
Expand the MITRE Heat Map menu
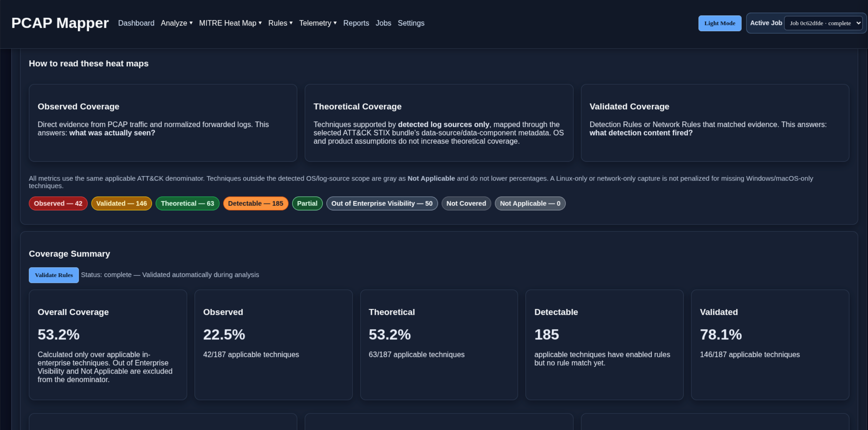point(230,23)
